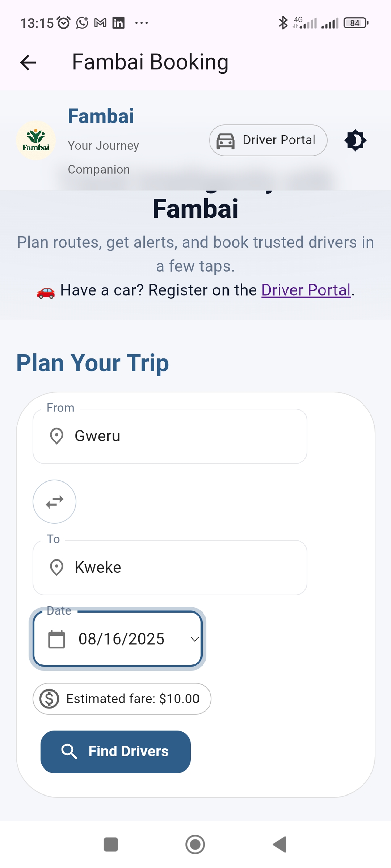The width and height of the screenshot is (391, 868).
Task: Tap the Fambai logo avatar
Action: pyautogui.click(x=36, y=140)
